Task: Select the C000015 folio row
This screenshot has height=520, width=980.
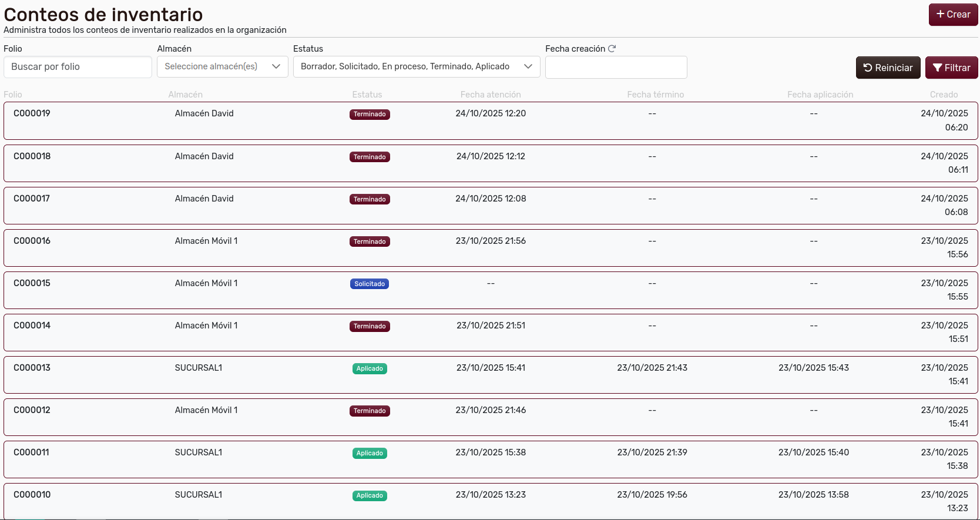Action: 32,283
